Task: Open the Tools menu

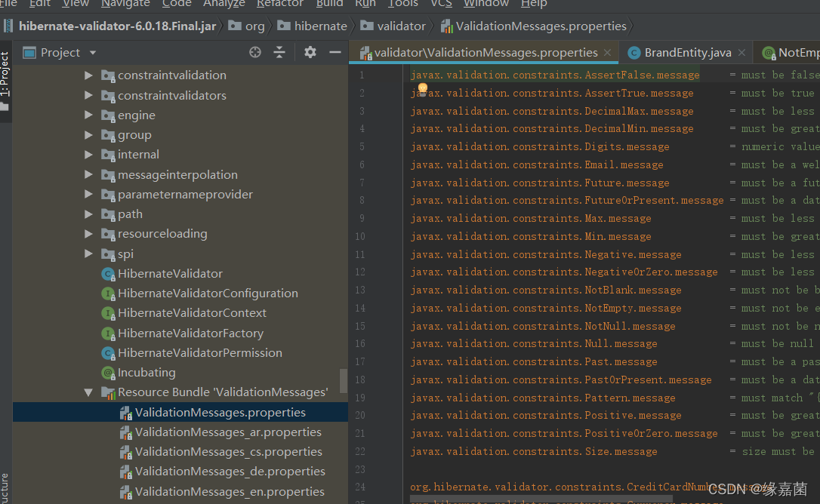Action: coord(402,4)
